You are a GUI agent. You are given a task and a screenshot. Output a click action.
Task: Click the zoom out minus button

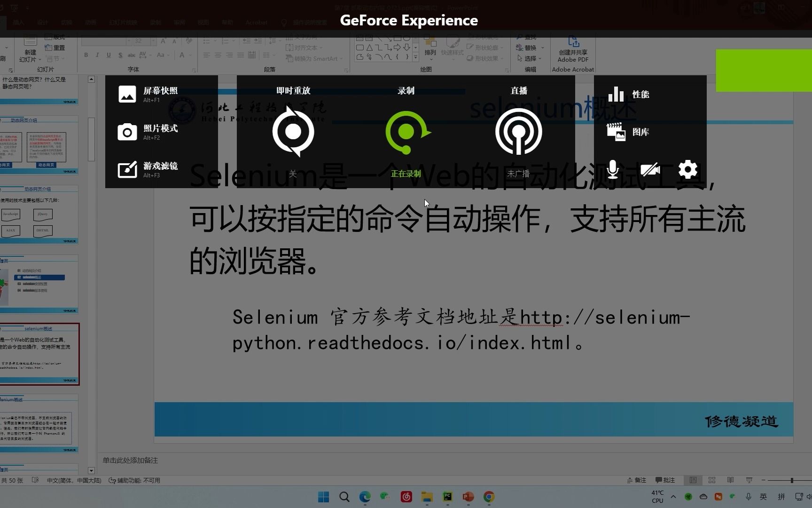(764, 480)
